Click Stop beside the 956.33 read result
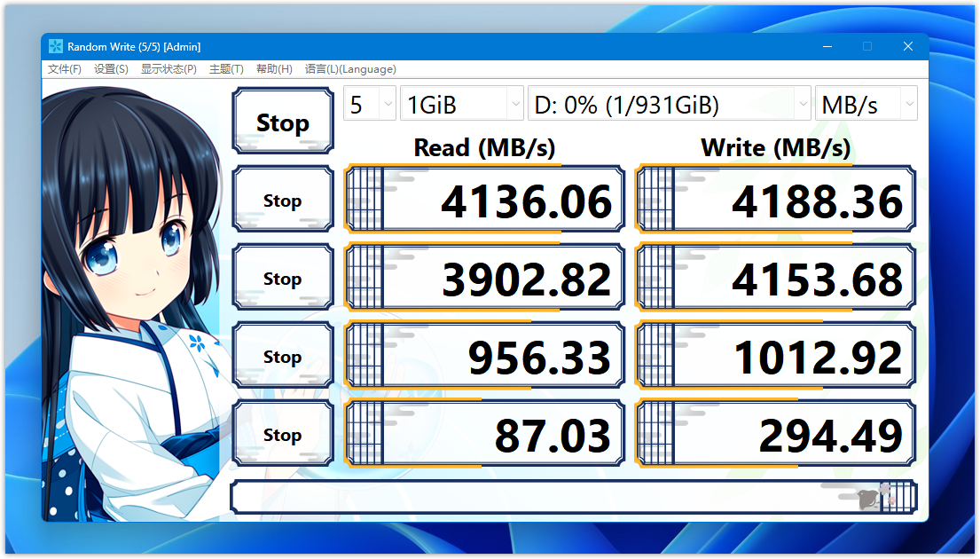 point(282,358)
